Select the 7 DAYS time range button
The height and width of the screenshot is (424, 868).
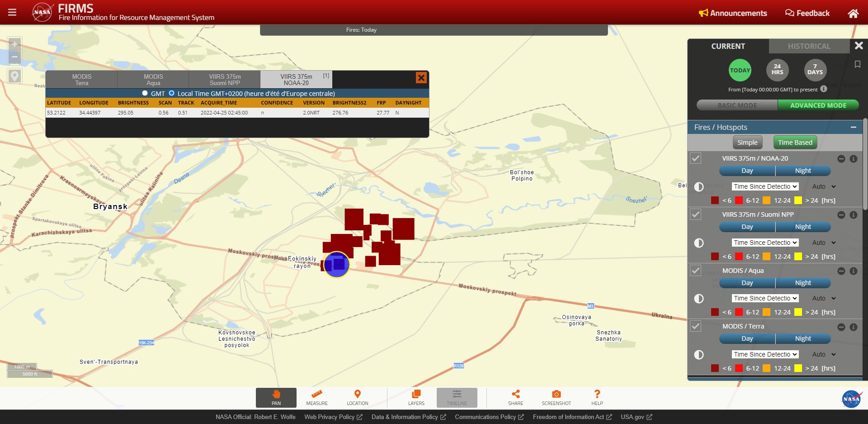click(x=815, y=70)
